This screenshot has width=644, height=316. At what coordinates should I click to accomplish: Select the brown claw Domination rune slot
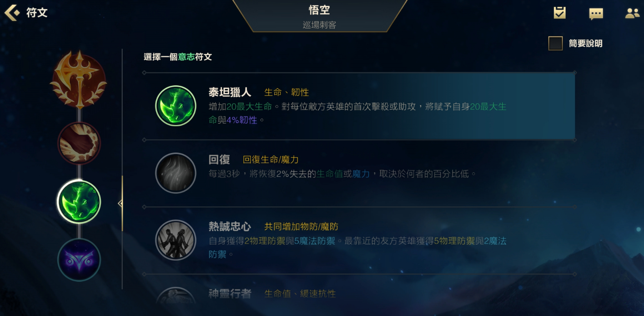[x=79, y=143]
